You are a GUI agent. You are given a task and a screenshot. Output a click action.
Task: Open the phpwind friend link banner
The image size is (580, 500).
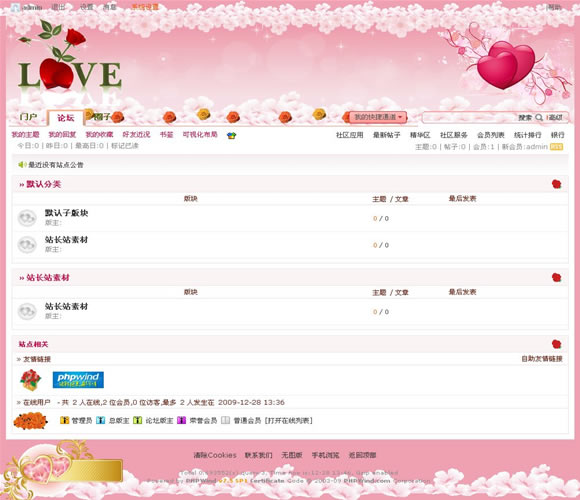[x=78, y=380]
